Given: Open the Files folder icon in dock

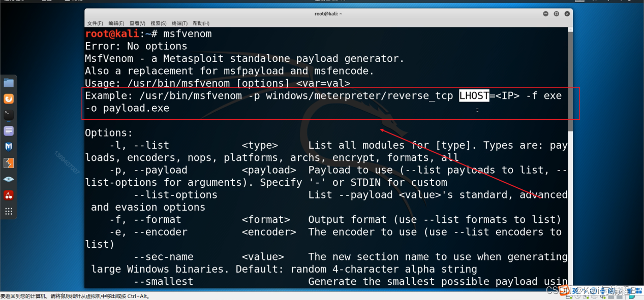Looking at the screenshot, I should [x=9, y=83].
